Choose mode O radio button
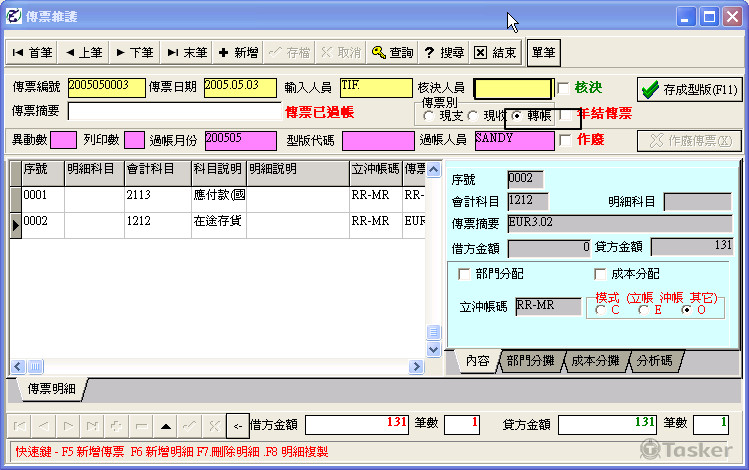 tap(686, 310)
